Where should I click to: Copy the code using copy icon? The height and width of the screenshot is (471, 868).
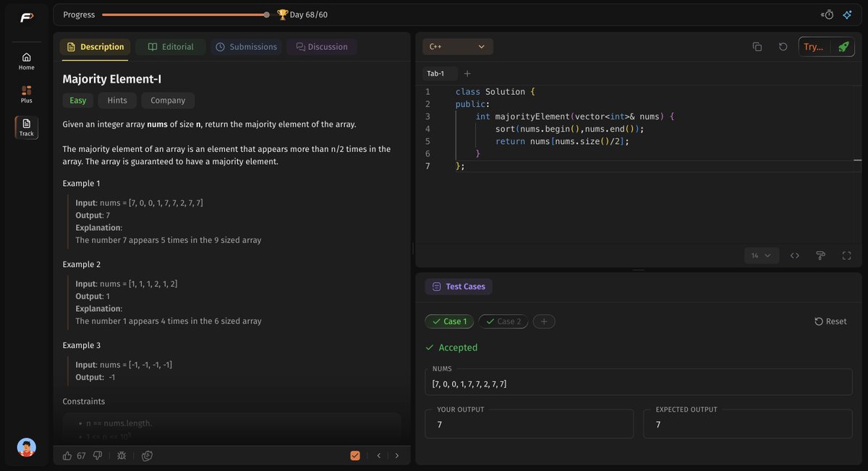pyautogui.click(x=757, y=46)
